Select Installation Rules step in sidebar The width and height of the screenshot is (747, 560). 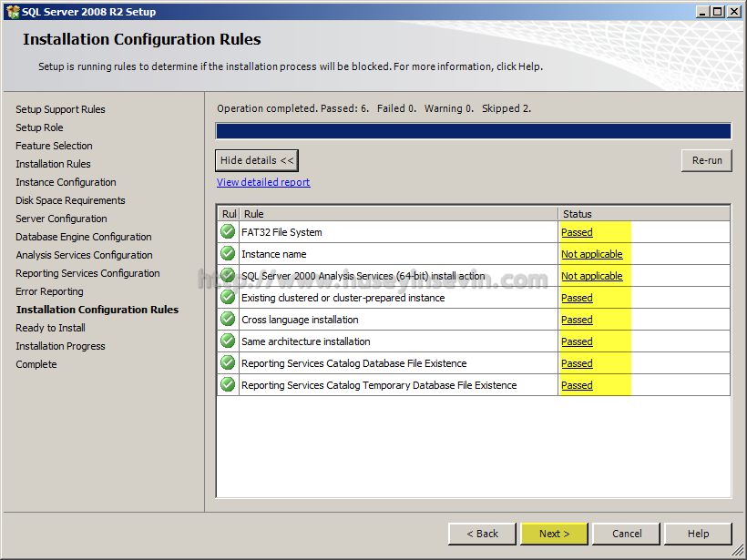tap(53, 164)
